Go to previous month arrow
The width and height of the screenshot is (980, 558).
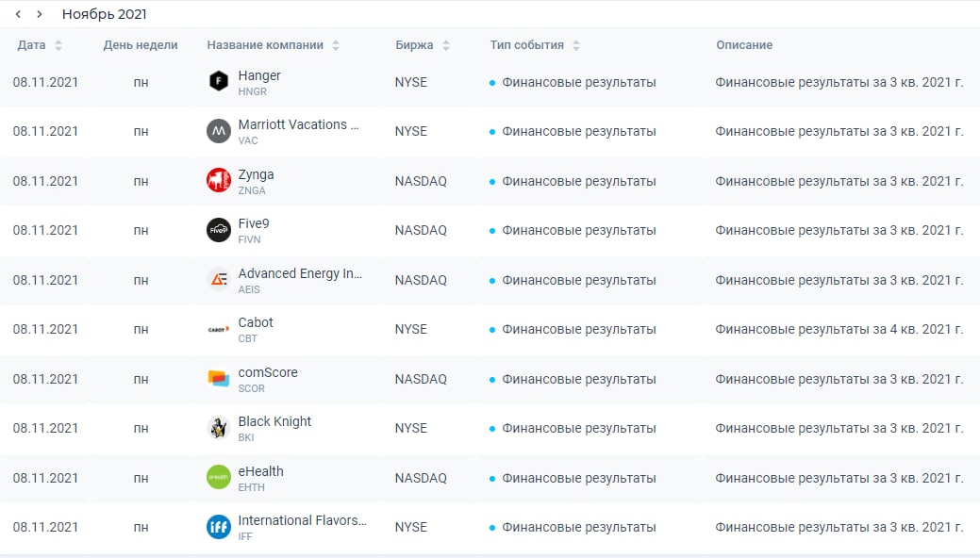(18, 14)
